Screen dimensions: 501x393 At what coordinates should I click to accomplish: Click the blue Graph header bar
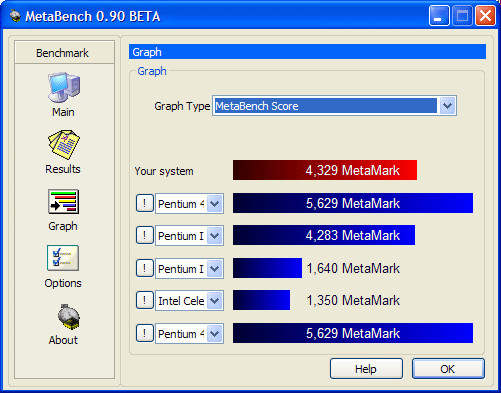pyautogui.click(x=307, y=52)
